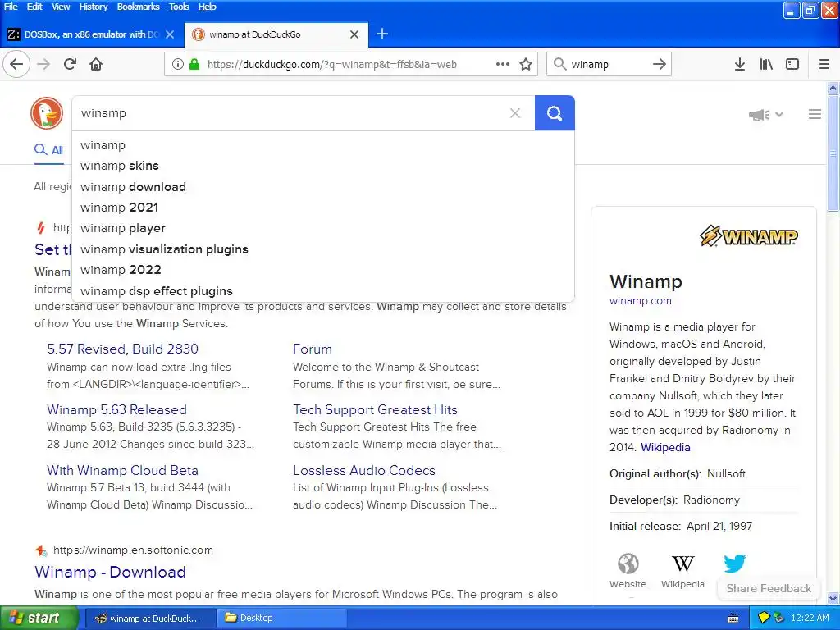
Task: Open the Library bookmarks icon
Action: click(766, 64)
